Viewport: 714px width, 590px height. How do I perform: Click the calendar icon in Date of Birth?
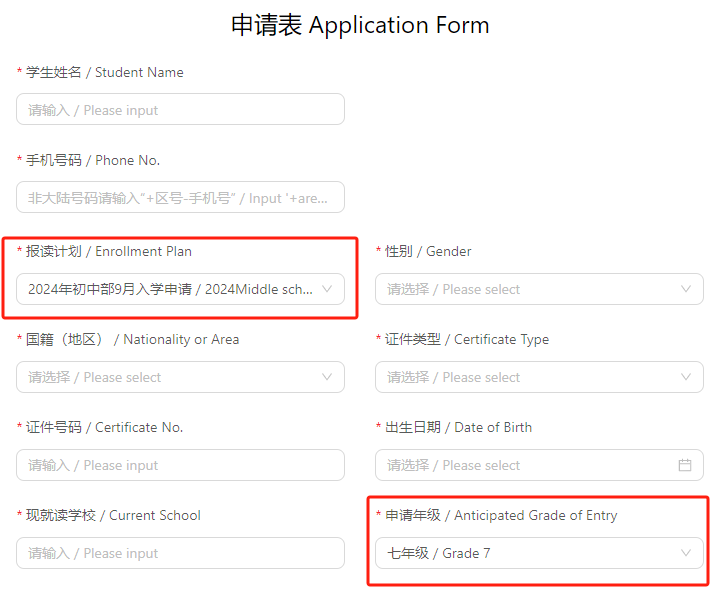pos(685,465)
